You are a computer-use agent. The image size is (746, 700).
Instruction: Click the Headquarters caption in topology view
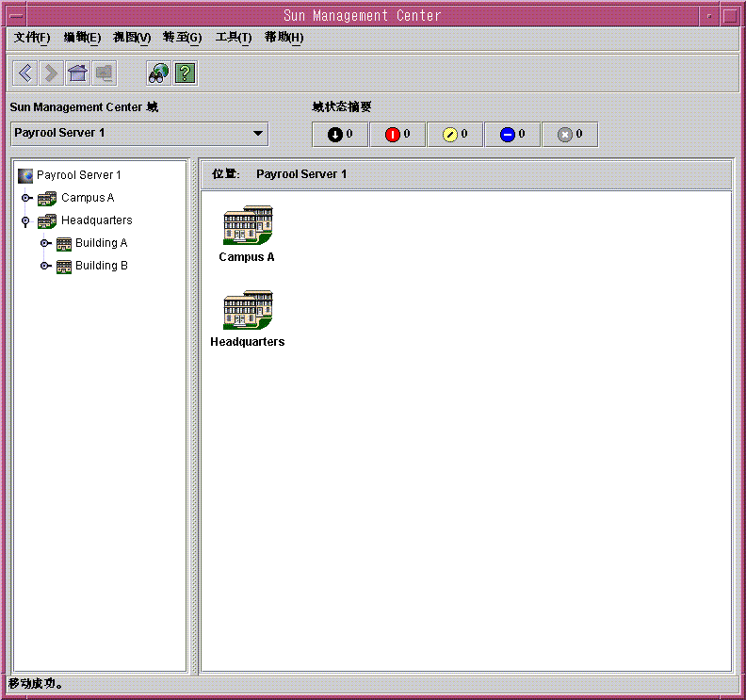(248, 342)
